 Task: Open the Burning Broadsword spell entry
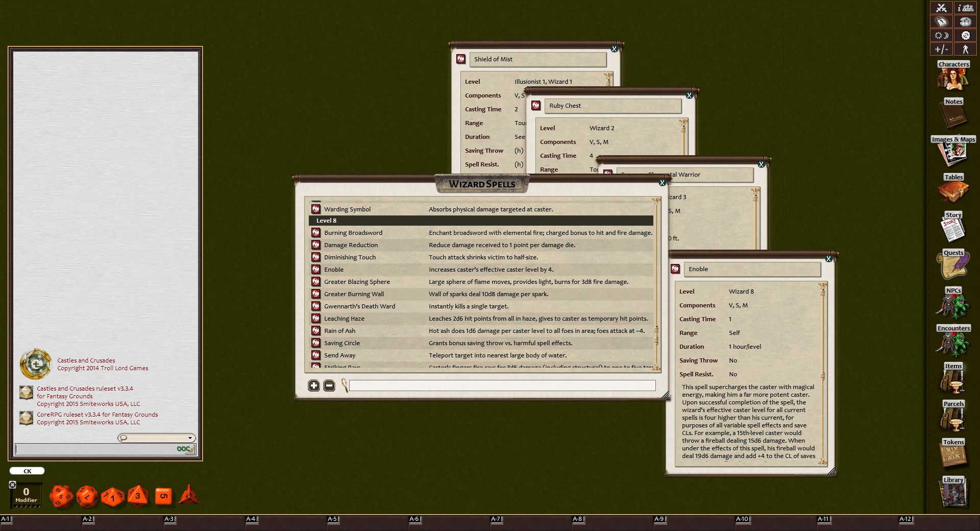point(353,232)
